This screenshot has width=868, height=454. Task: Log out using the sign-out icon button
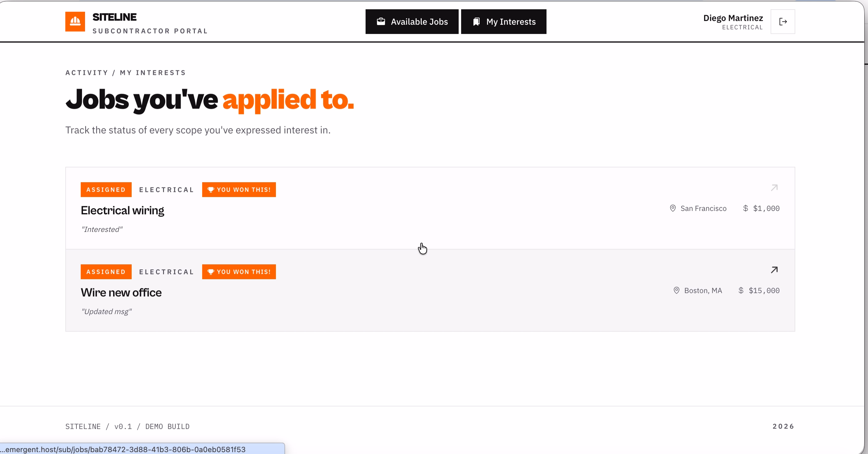(x=782, y=22)
